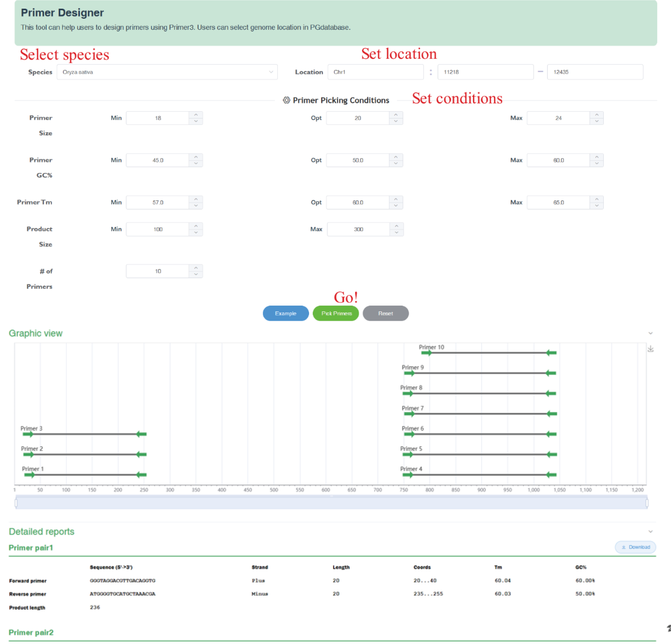Screen dimensions: 671x644
Task: Increase Primer Size Min with up arrow
Action: pos(196,115)
